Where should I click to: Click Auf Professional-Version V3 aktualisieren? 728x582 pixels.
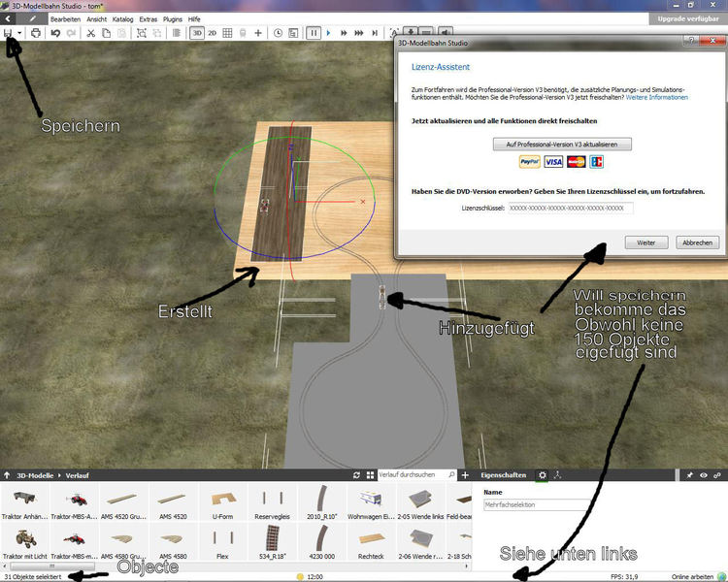point(562,145)
